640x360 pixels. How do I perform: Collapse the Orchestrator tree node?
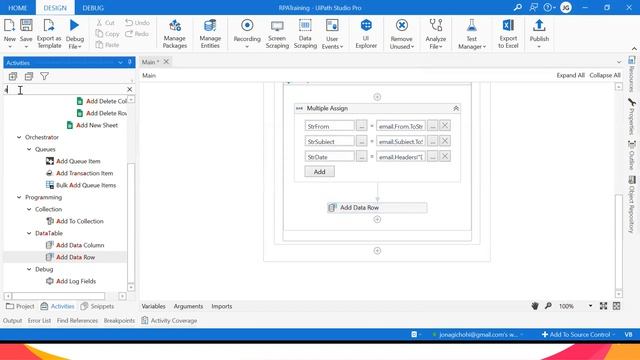click(x=19, y=137)
